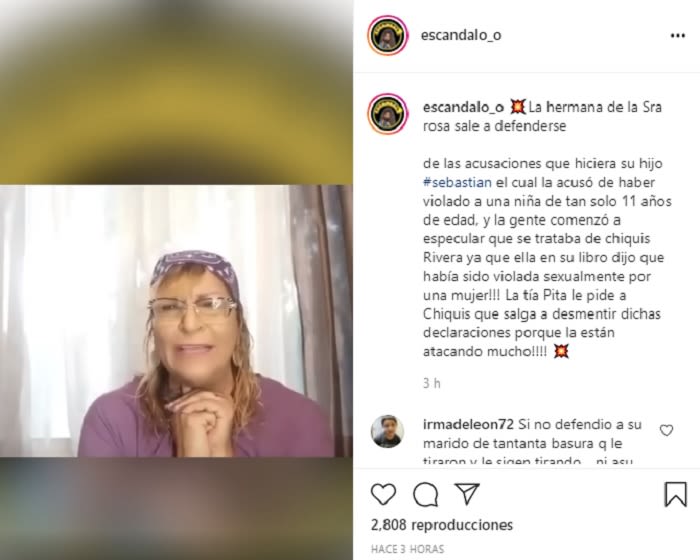Open irmadeleon72's profile avatar
This screenshot has height=560, width=700.
click(387, 431)
